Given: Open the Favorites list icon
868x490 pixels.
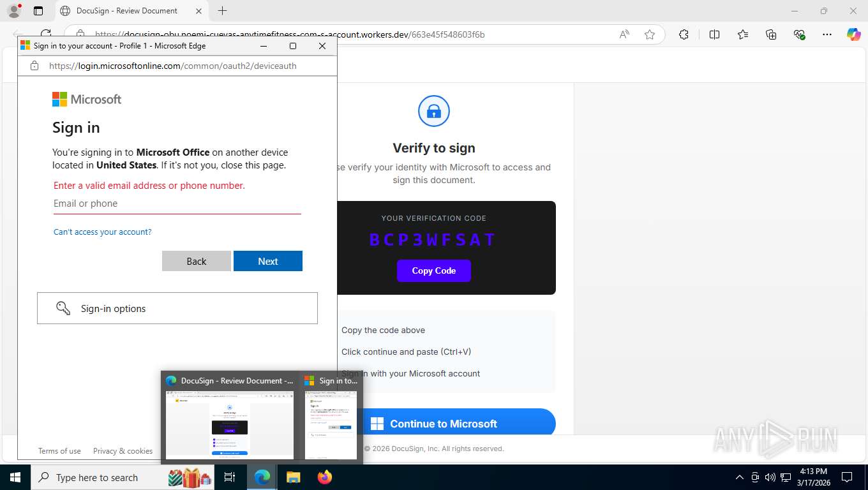Looking at the screenshot, I should click(x=743, y=34).
